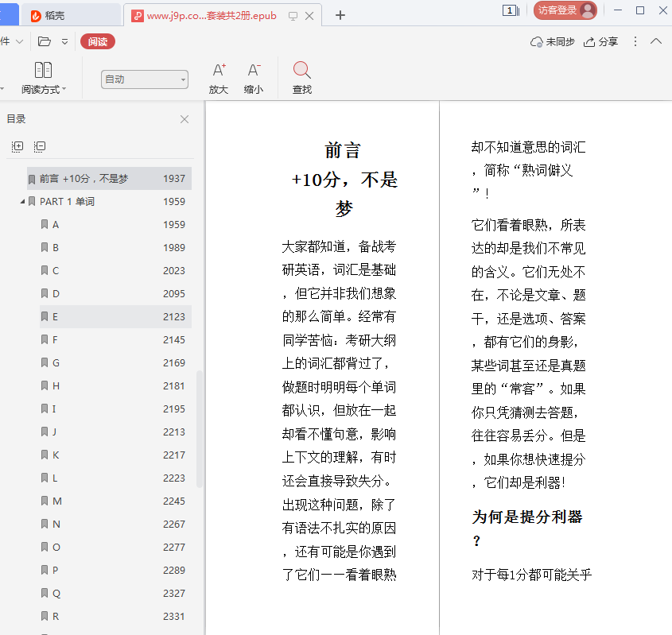
Task: Collapse all table of contents entries
Action: click(x=40, y=146)
